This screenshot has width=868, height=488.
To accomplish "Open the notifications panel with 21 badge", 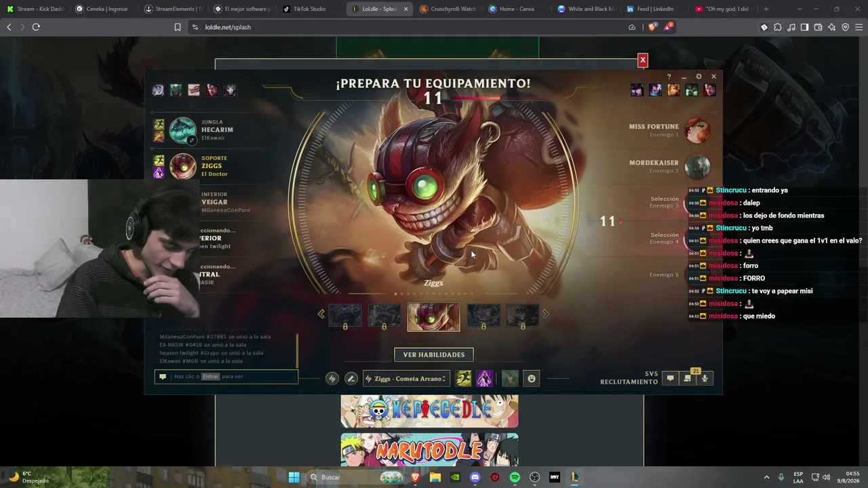I will click(688, 378).
